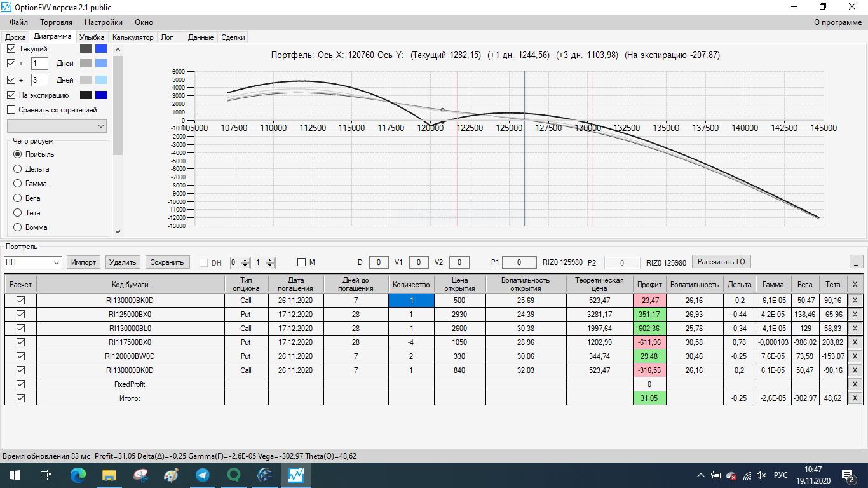Image resolution: width=868 pixels, height=488 pixels.
Task: Pick the blue swatch for Текущий curve
Action: (x=100, y=49)
